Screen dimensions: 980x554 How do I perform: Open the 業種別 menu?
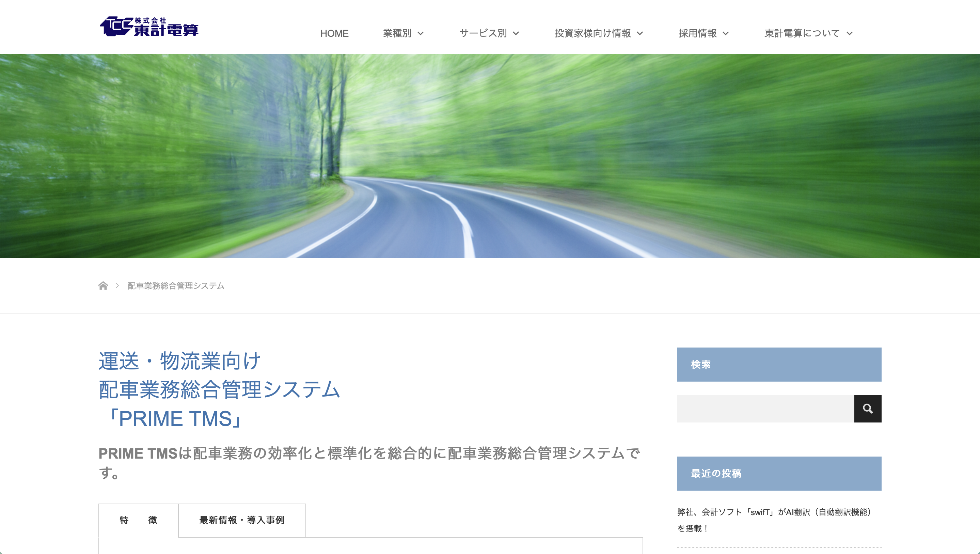397,33
